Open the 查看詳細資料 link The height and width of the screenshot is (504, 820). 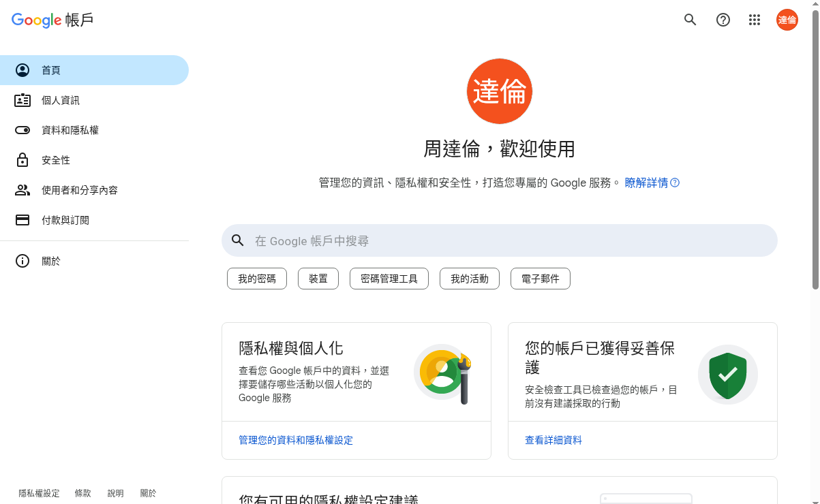pyautogui.click(x=553, y=440)
